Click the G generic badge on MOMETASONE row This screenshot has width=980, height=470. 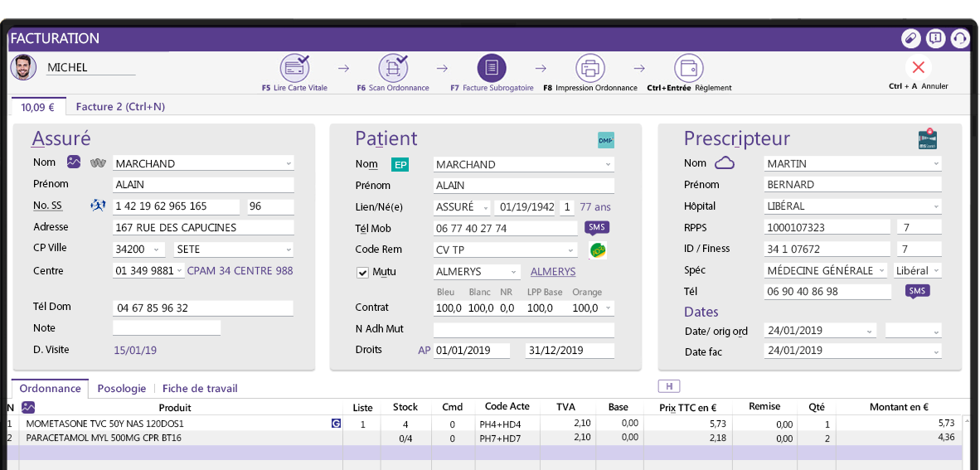pyautogui.click(x=337, y=424)
